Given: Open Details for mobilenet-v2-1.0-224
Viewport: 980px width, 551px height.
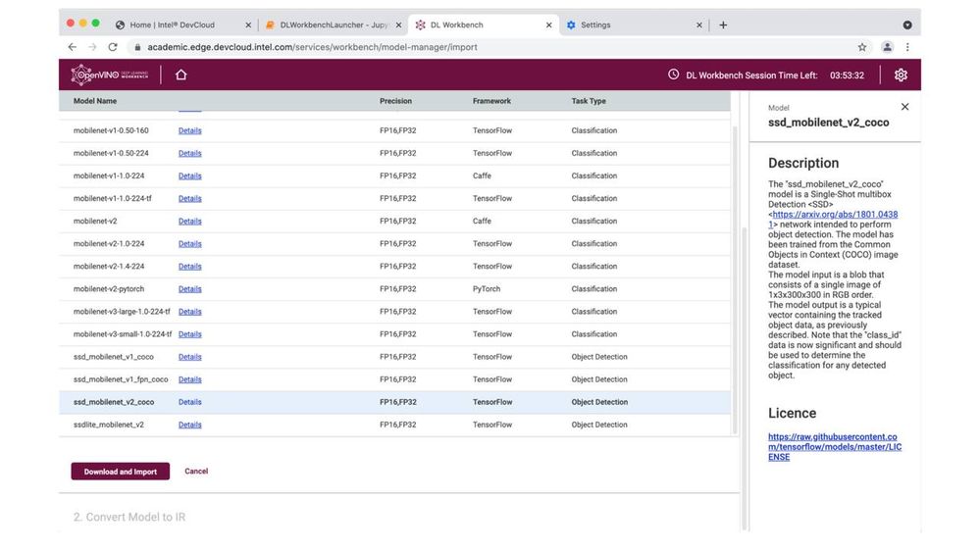Looking at the screenshot, I should 190,244.
